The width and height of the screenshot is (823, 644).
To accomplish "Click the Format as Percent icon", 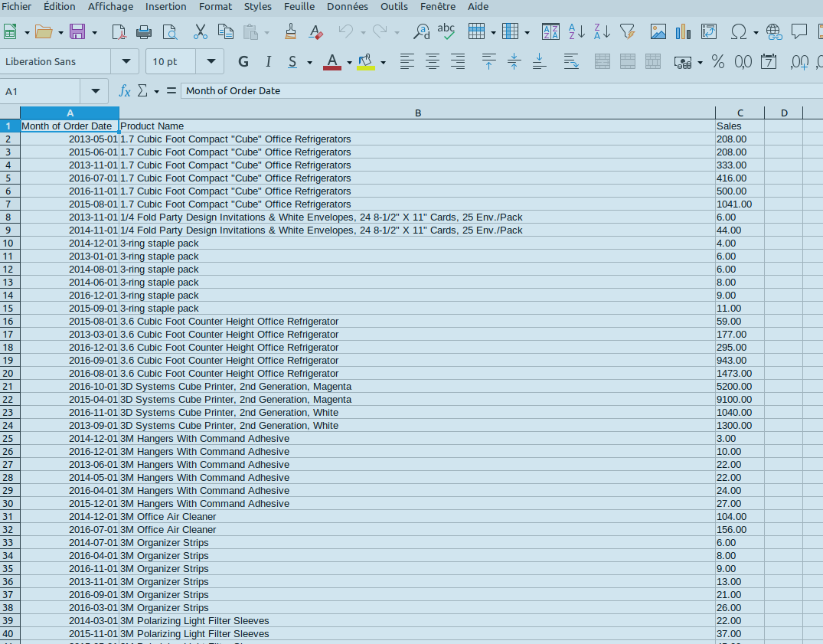I will tap(718, 62).
